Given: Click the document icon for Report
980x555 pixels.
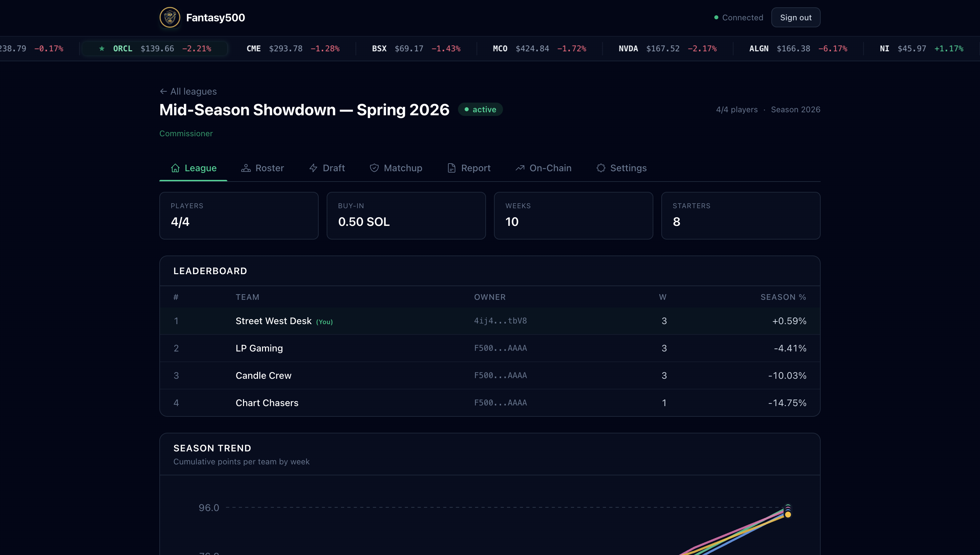Looking at the screenshot, I should (451, 168).
